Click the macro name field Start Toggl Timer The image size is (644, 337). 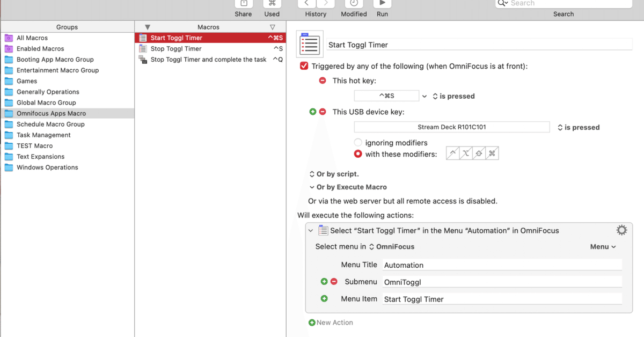pos(480,45)
